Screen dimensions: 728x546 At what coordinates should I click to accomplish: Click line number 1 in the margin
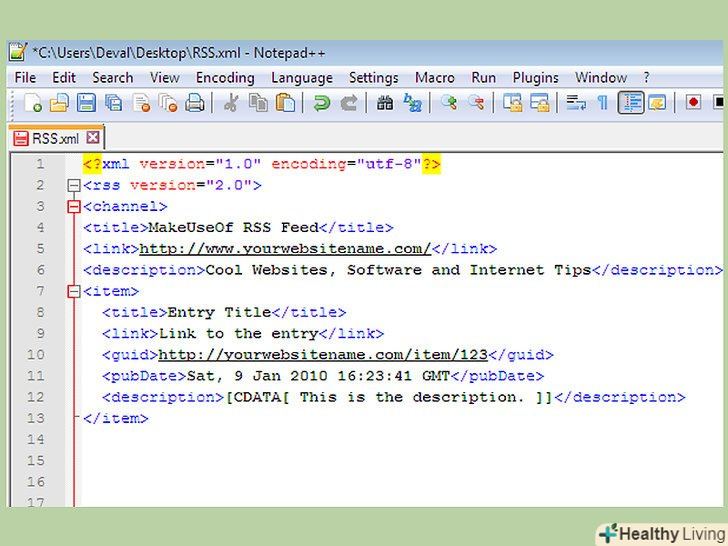[x=40, y=163]
